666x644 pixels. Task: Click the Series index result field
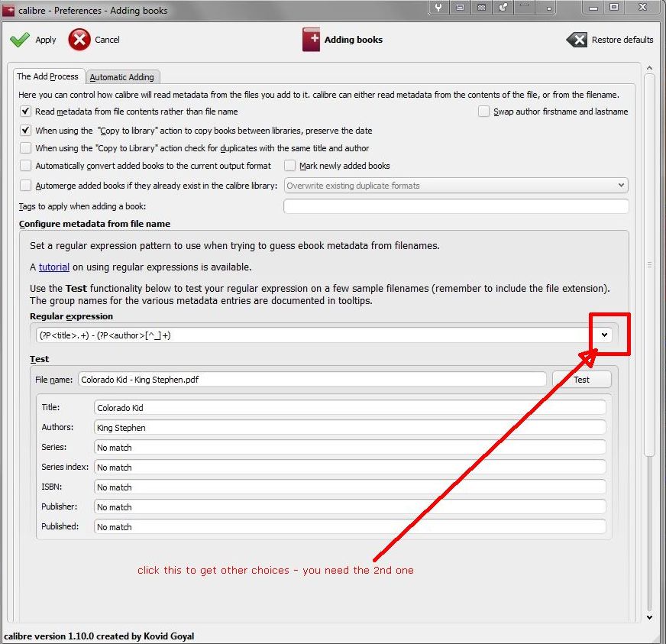point(350,468)
